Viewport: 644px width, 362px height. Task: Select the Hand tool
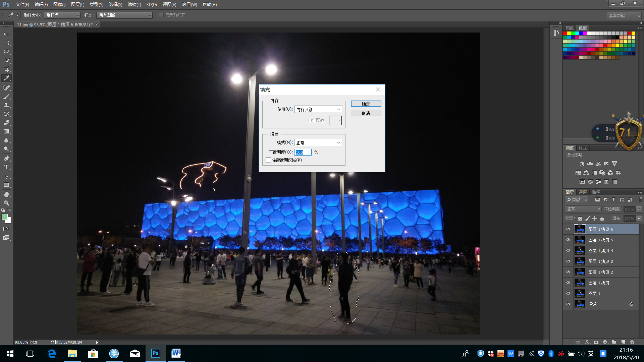(6, 194)
